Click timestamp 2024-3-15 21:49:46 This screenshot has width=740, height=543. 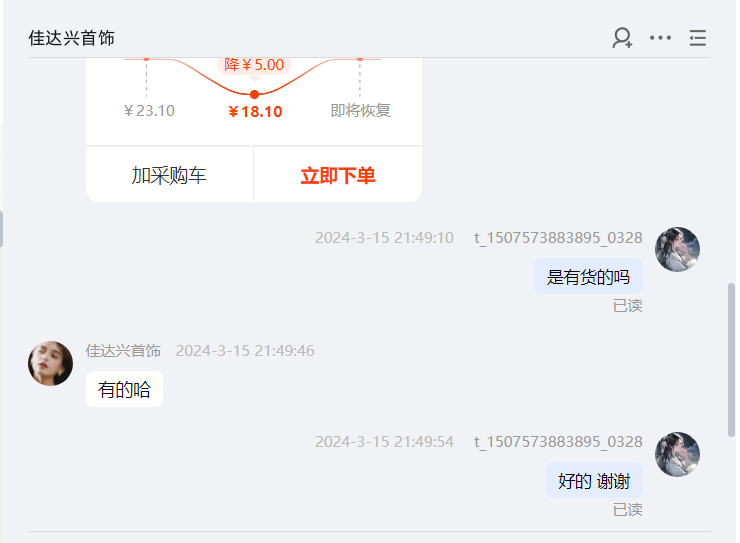click(x=245, y=351)
